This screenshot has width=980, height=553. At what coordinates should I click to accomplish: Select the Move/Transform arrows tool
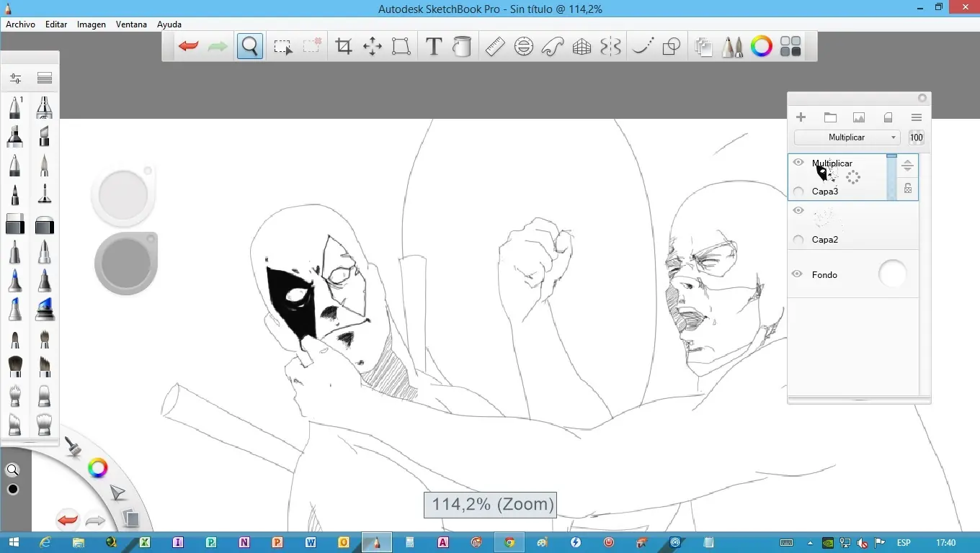[x=373, y=47]
